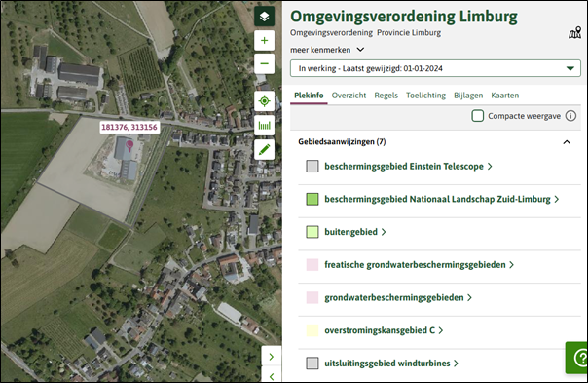The height and width of the screenshot is (383, 588).
Task: Go to the Bijlagen tab
Action: (x=468, y=96)
